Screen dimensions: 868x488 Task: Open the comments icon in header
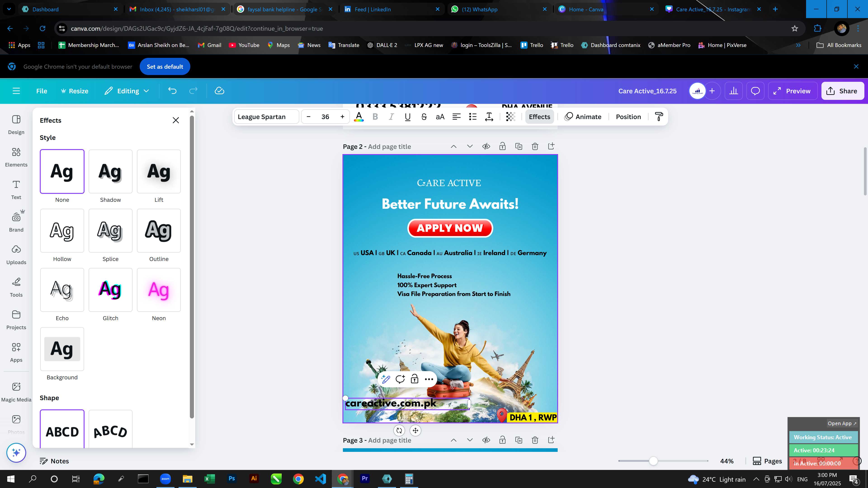(x=755, y=91)
